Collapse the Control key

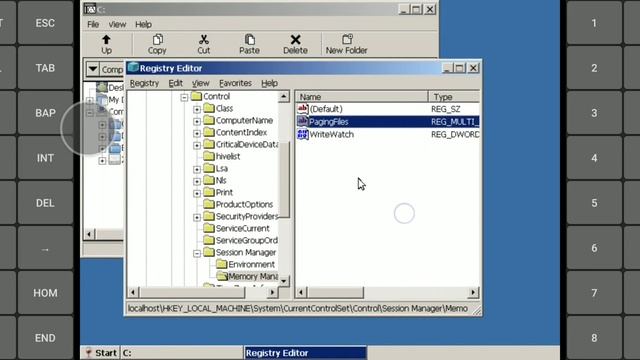click(184, 97)
